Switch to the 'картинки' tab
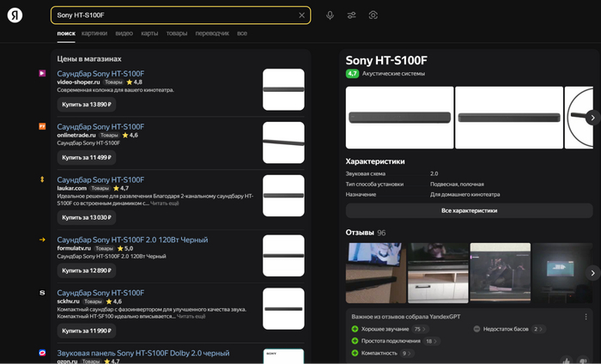The height and width of the screenshot is (364, 601). coord(94,33)
